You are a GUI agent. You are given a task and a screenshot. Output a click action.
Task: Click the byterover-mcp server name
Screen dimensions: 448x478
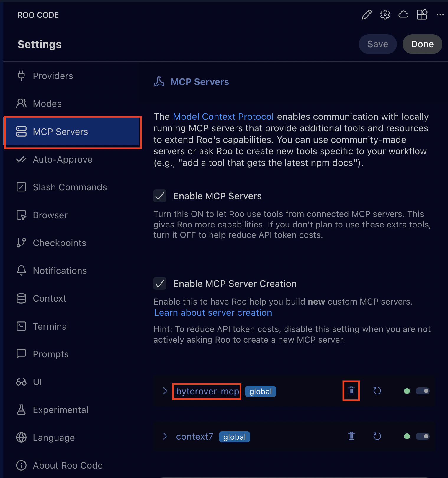[x=207, y=391]
